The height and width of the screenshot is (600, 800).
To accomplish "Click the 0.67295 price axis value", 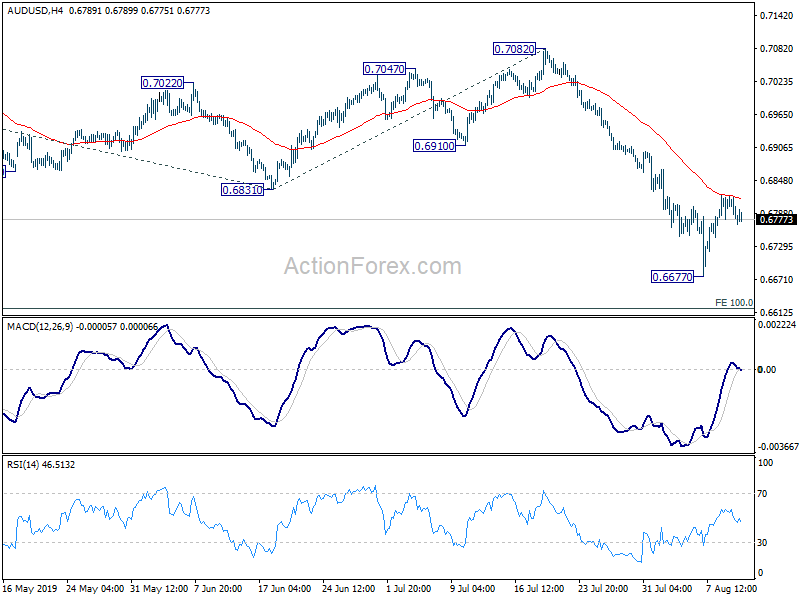I will [777, 247].
